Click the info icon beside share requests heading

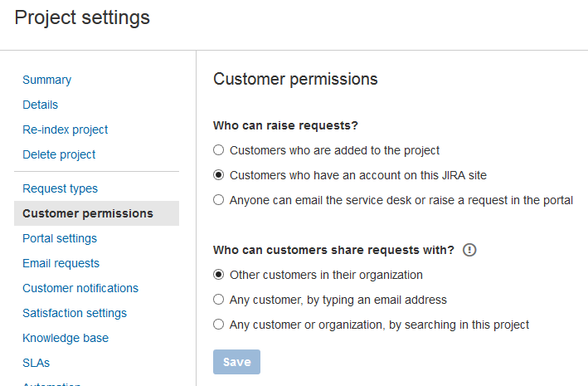click(469, 250)
